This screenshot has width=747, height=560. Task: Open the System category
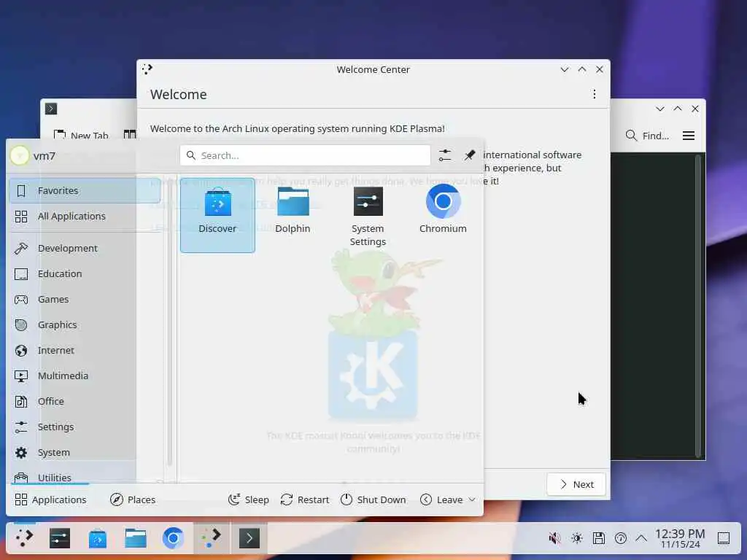(85, 452)
